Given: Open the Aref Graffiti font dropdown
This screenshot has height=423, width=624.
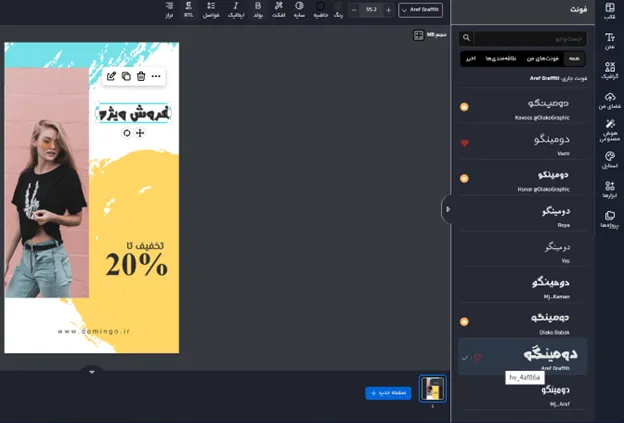Looking at the screenshot, I should point(420,10).
